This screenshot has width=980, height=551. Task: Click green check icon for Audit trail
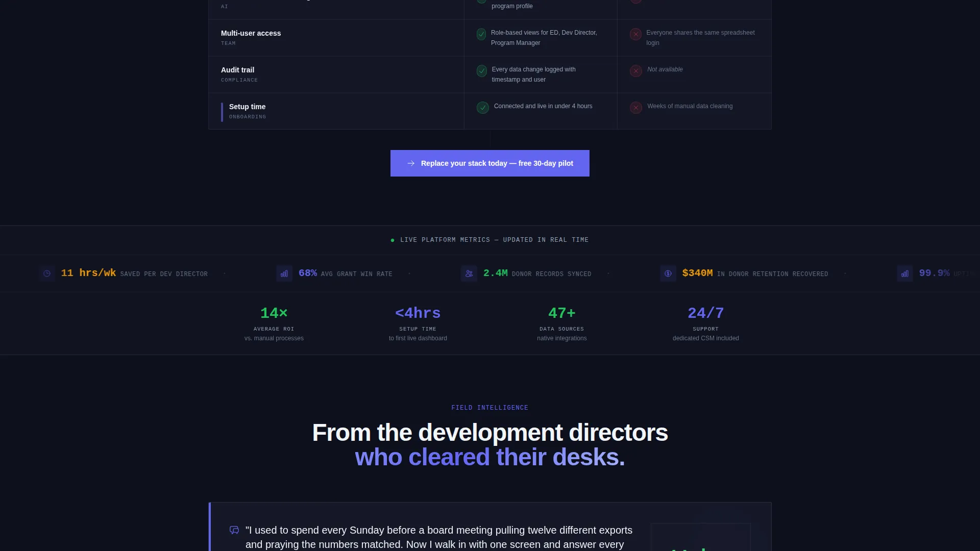482,71
